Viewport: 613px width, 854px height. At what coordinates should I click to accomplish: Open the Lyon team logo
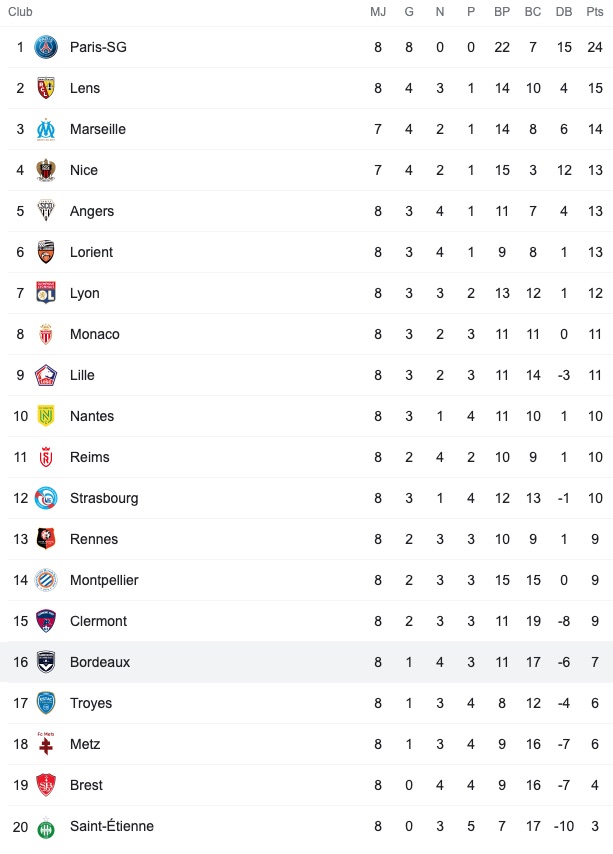46,293
